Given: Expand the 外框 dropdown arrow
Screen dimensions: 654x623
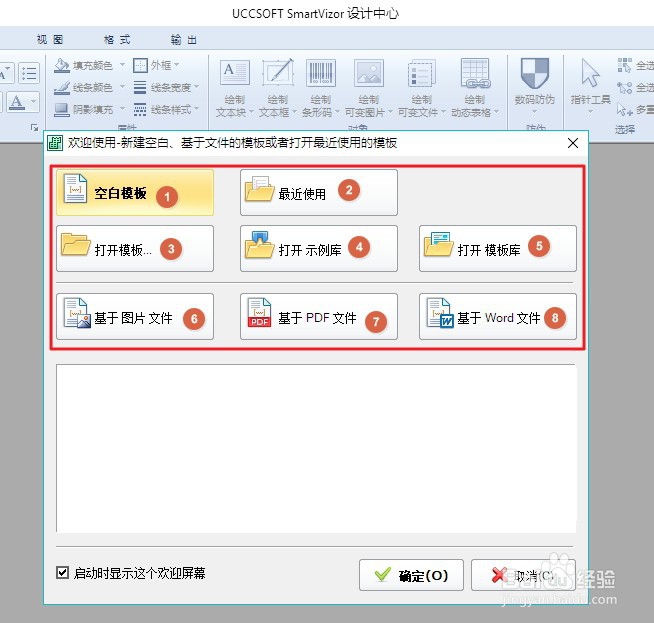Looking at the screenshot, I should point(177,65).
